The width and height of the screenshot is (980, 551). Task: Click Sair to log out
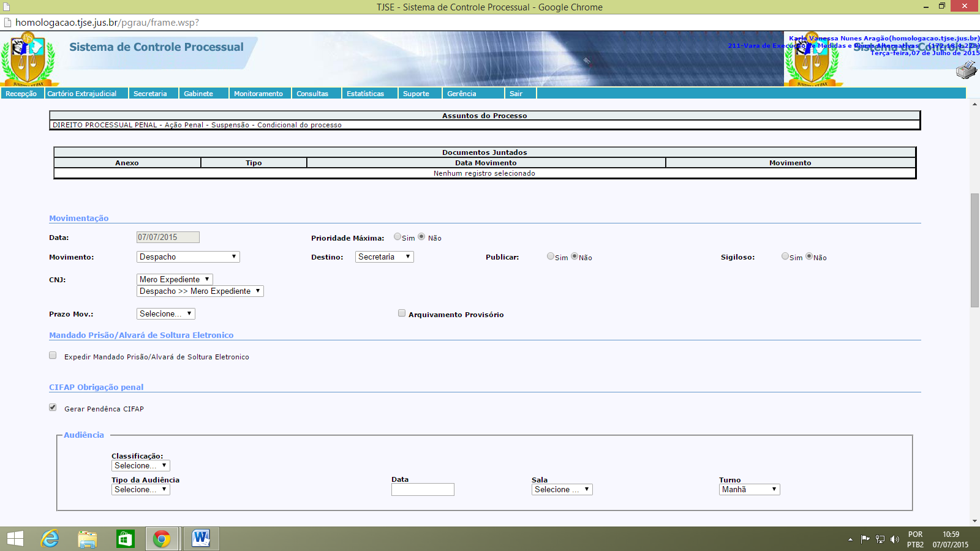click(516, 94)
